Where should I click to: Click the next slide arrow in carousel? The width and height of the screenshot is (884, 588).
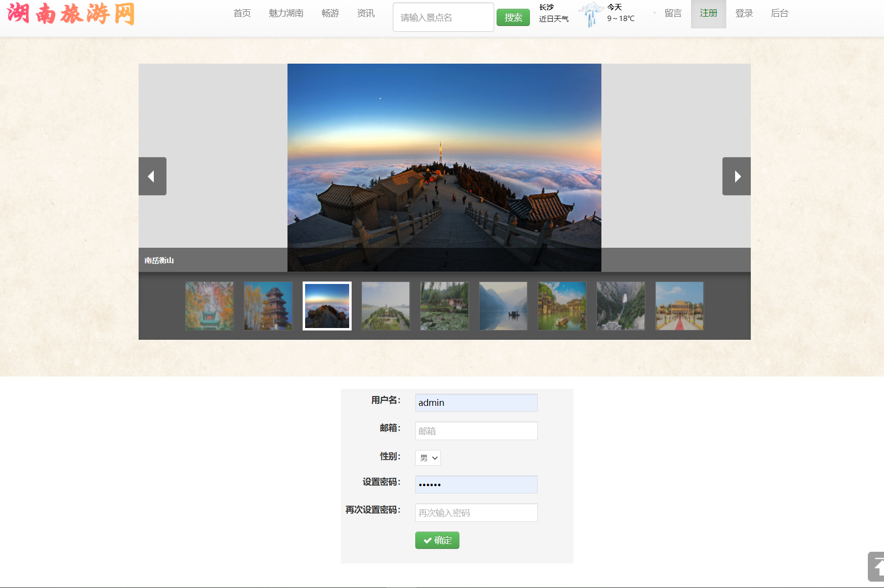[736, 176]
